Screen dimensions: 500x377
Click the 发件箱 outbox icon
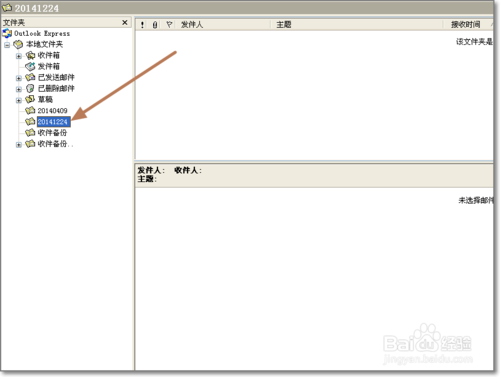point(30,66)
